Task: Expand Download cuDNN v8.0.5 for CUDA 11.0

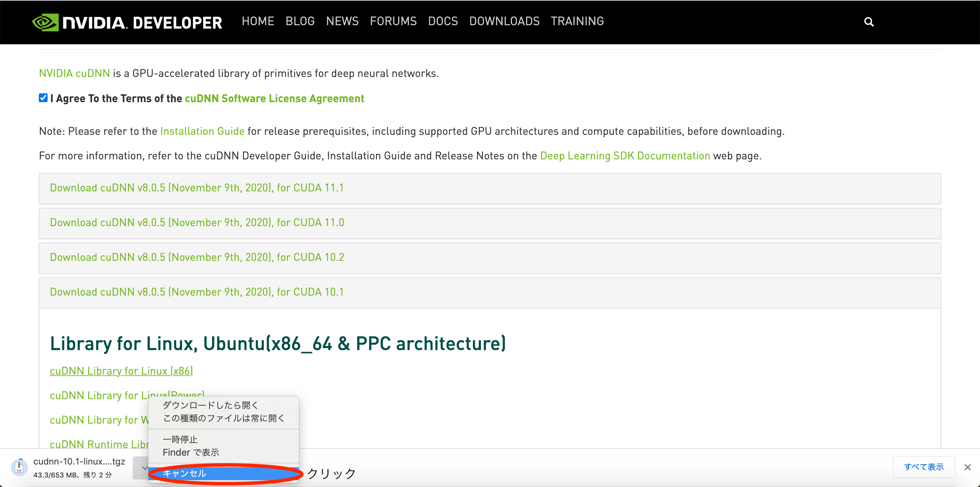Action: 197,222
